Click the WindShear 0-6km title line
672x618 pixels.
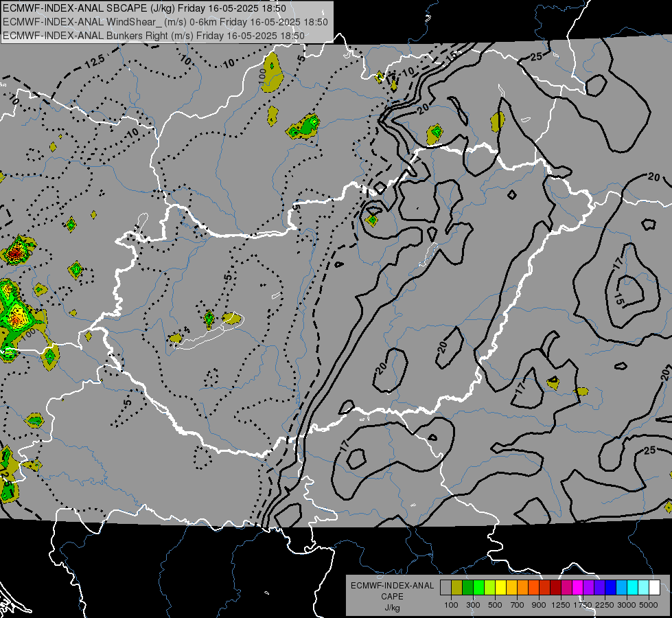165,22
